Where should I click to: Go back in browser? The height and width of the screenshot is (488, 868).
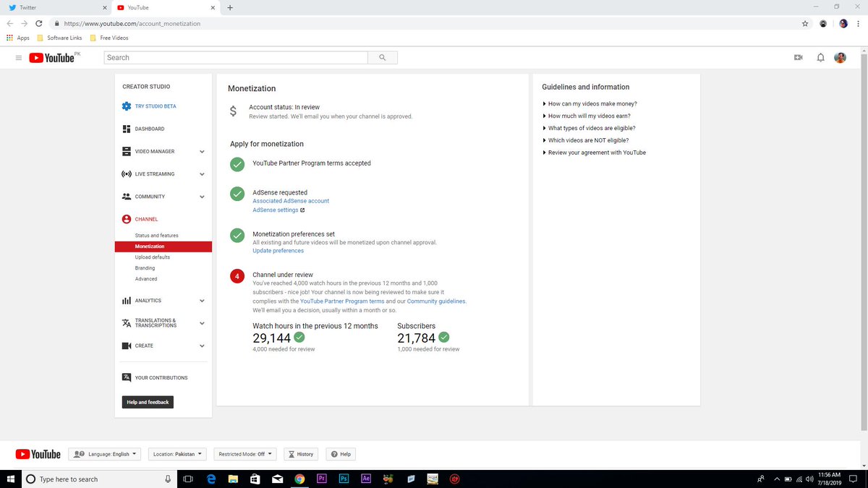pyautogui.click(x=9, y=23)
